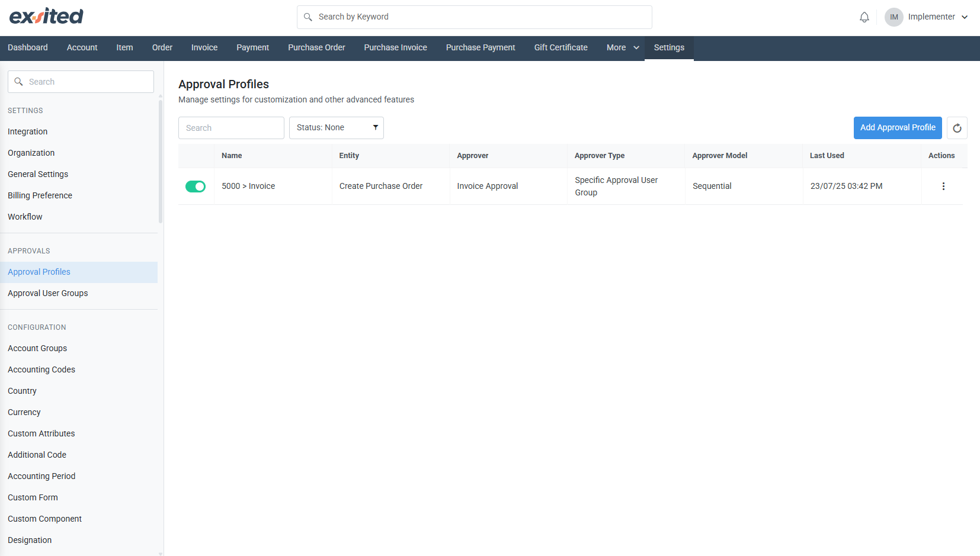Open Account Groups configuration
This screenshot has width=980, height=556.
[x=79, y=348]
